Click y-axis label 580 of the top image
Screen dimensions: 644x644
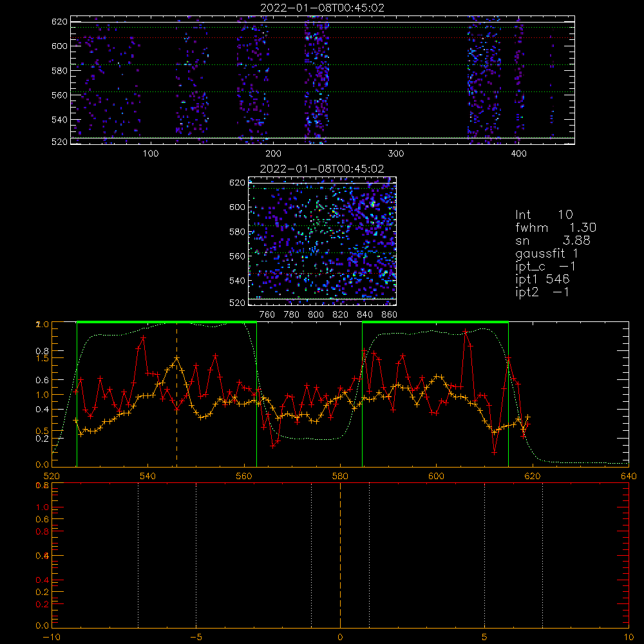click(59, 71)
